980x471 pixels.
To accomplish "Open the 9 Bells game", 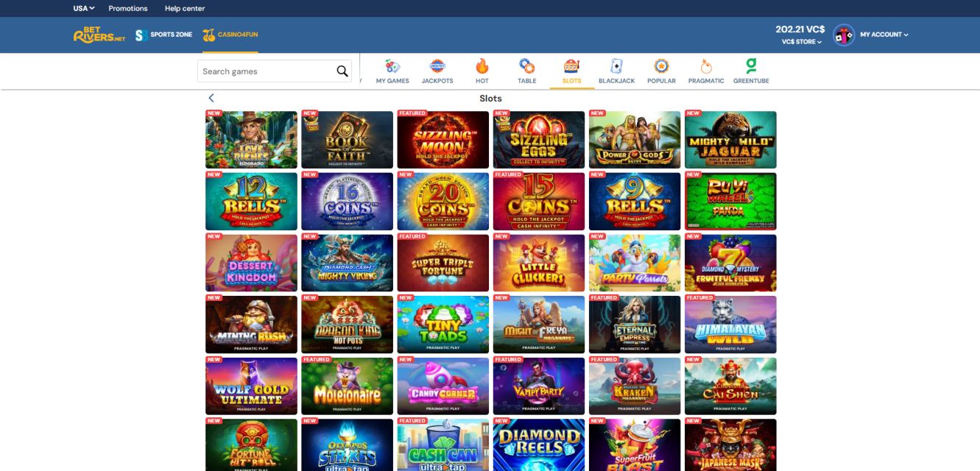I will pyautogui.click(x=635, y=201).
